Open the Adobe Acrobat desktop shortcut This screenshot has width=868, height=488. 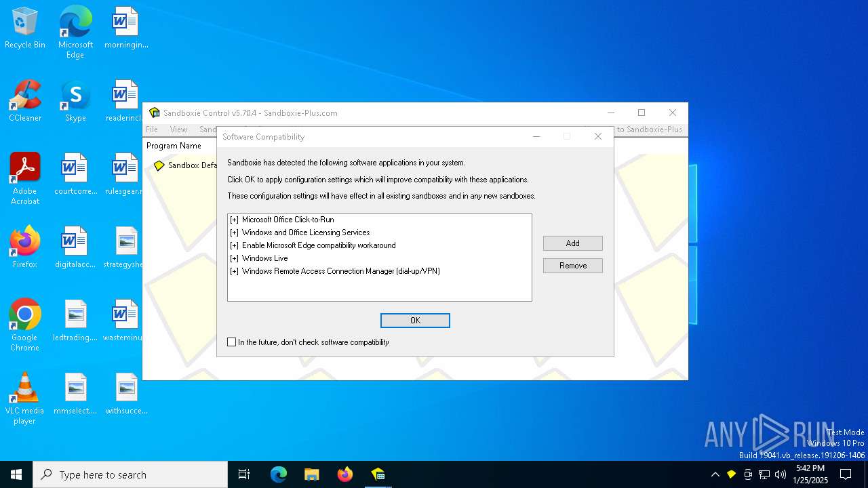pos(25,179)
